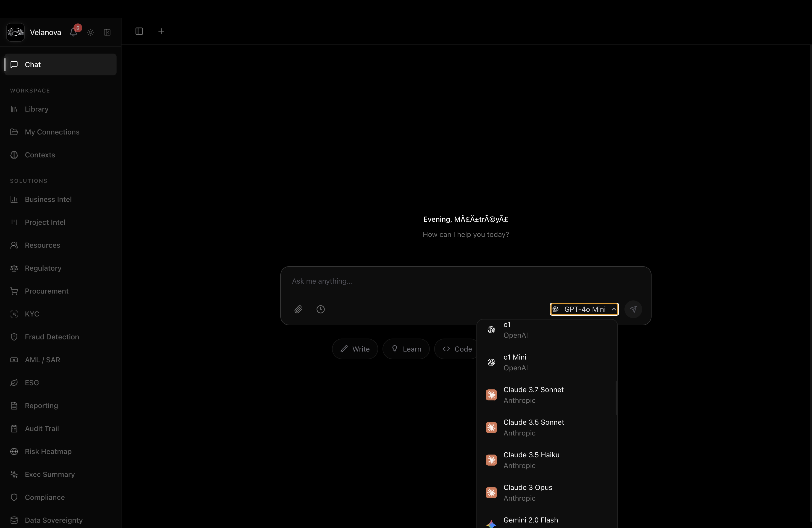Open the Risk Heatmap globe item

point(48,452)
